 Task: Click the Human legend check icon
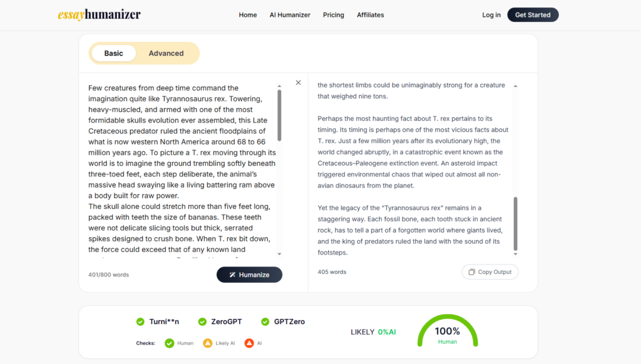169,343
